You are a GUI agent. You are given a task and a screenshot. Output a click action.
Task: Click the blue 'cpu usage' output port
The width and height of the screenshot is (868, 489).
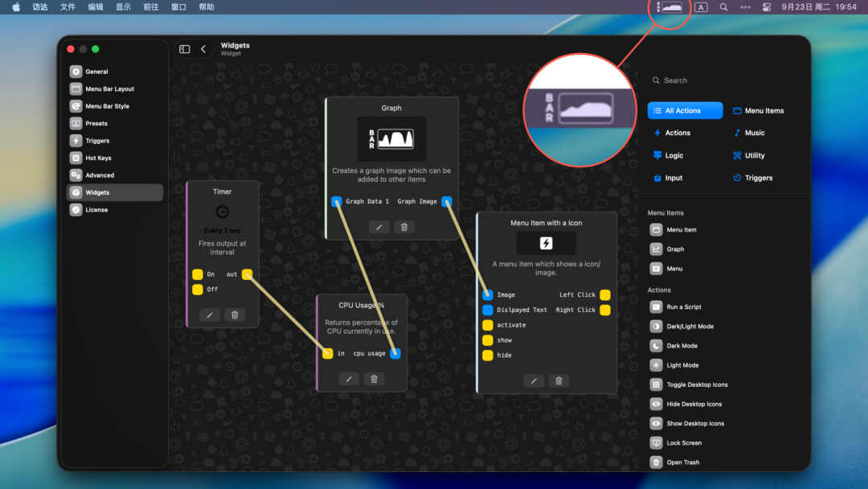point(395,353)
